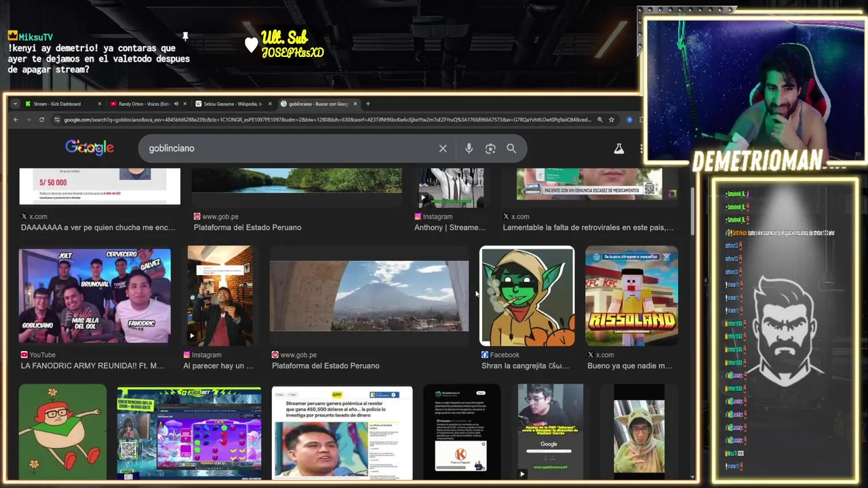Open the zoom magnifier icon in address bar
This screenshot has height=488, width=868.
pos(599,120)
